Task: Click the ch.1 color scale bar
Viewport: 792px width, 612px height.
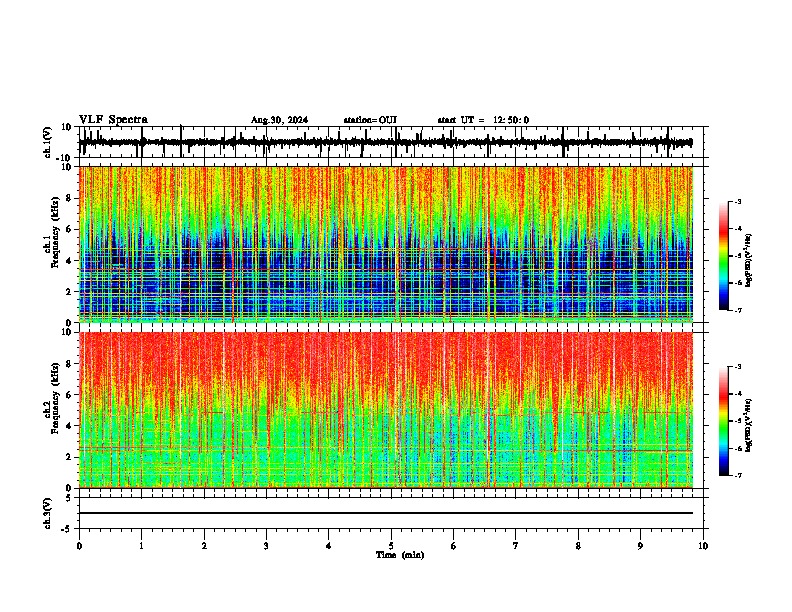Action: (x=723, y=256)
